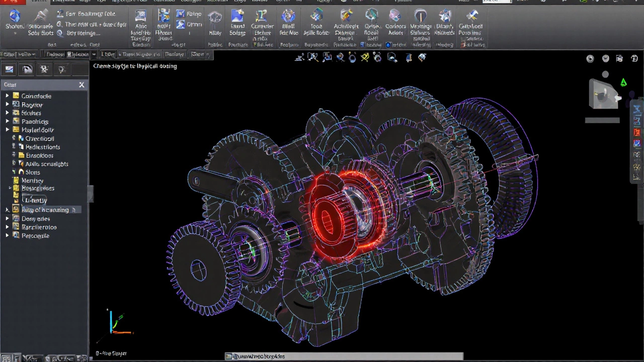Select the 'Mestange' dome icon in the ribbon

(420, 17)
